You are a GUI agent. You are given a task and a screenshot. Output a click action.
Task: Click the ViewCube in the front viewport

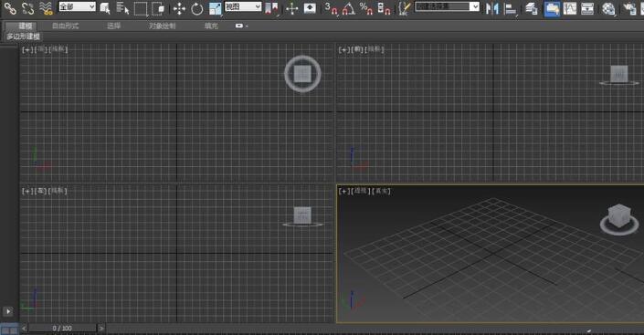point(618,75)
